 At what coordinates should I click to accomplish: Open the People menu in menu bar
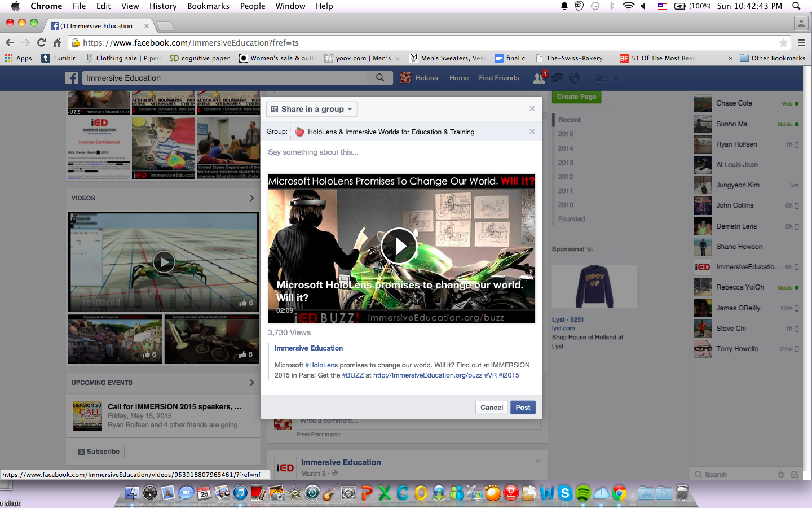pyautogui.click(x=253, y=6)
